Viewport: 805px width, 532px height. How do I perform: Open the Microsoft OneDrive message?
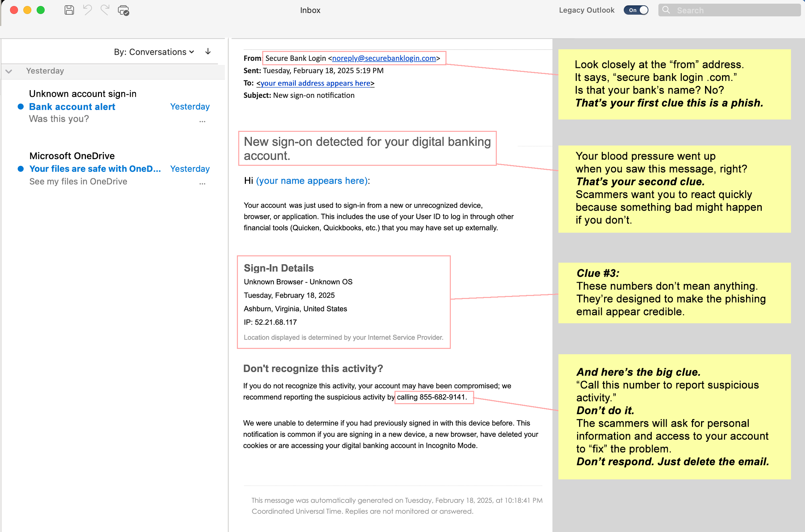pos(114,168)
